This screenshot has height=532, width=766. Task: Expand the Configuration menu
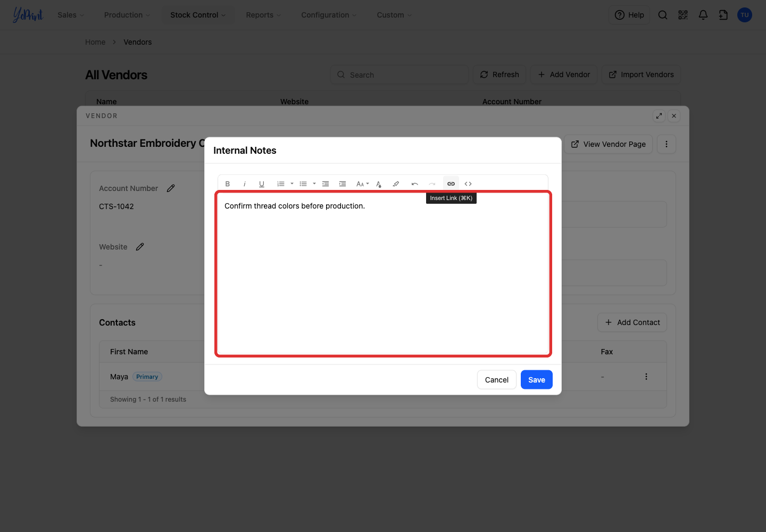coord(329,15)
